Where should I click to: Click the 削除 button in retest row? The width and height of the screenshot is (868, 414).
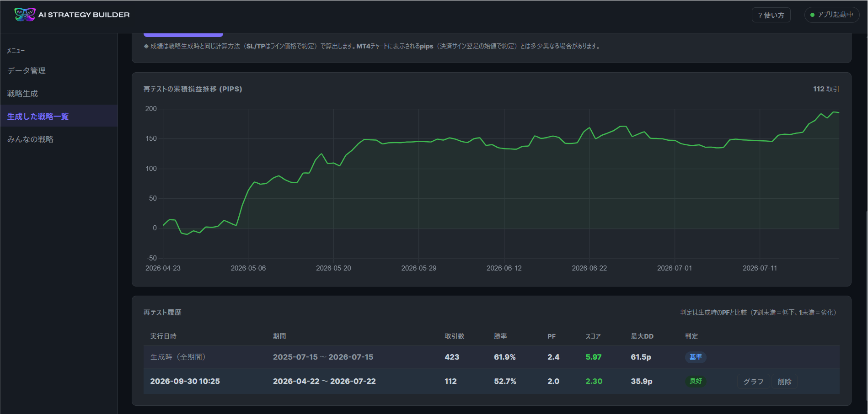(784, 382)
